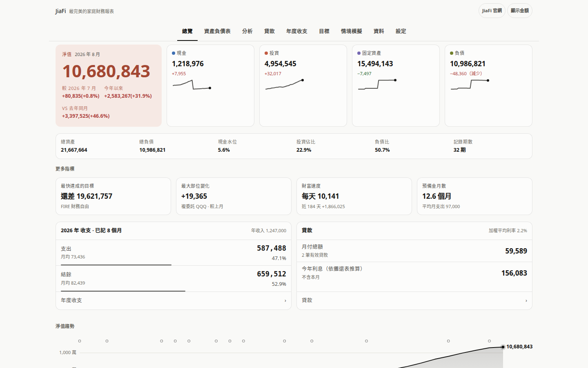The height and width of the screenshot is (368, 588).
Task: Open the 最快達成的目標 card
Action: pyautogui.click(x=113, y=196)
